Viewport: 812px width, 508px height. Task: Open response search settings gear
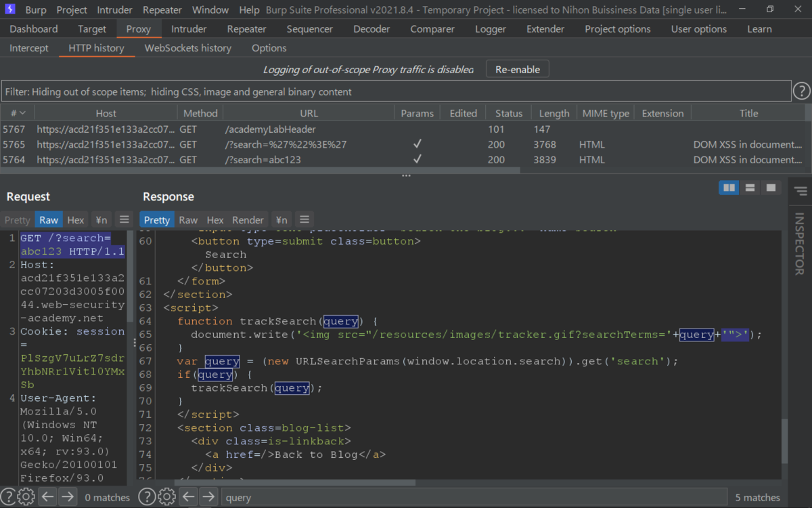click(166, 496)
